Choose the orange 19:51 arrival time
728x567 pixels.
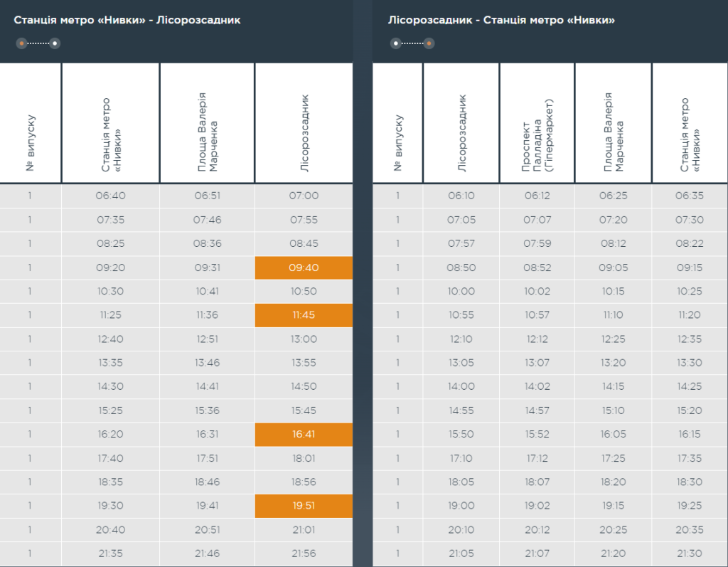(x=304, y=506)
